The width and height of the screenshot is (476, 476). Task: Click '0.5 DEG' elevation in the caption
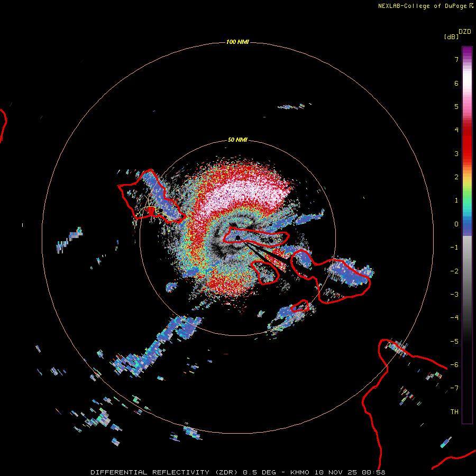[x=259, y=472]
